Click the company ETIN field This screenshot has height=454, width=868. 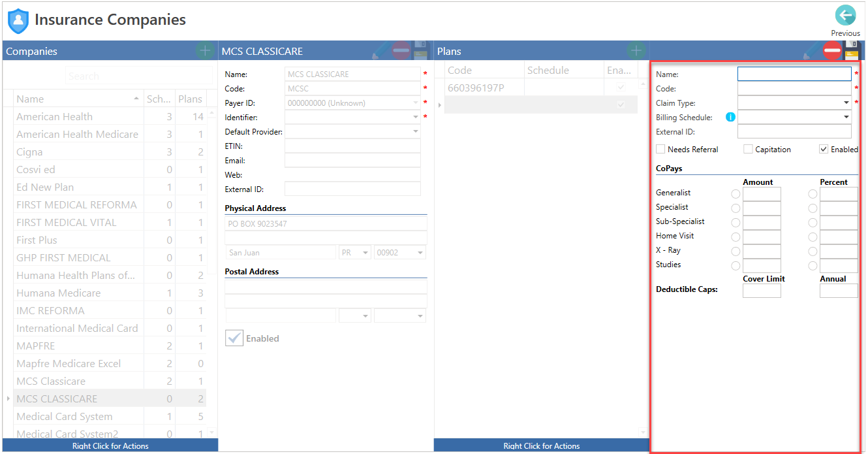[352, 146]
